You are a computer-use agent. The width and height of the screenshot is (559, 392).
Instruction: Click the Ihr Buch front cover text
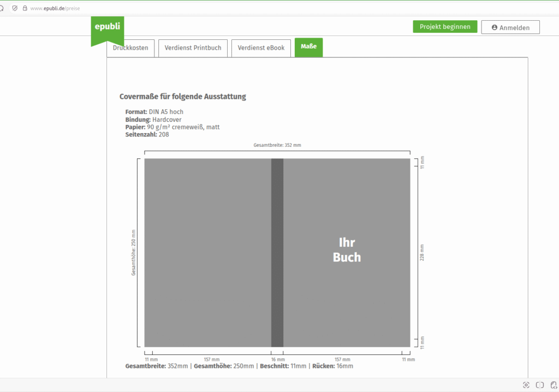pyautogui.click(x=347, y=250)
